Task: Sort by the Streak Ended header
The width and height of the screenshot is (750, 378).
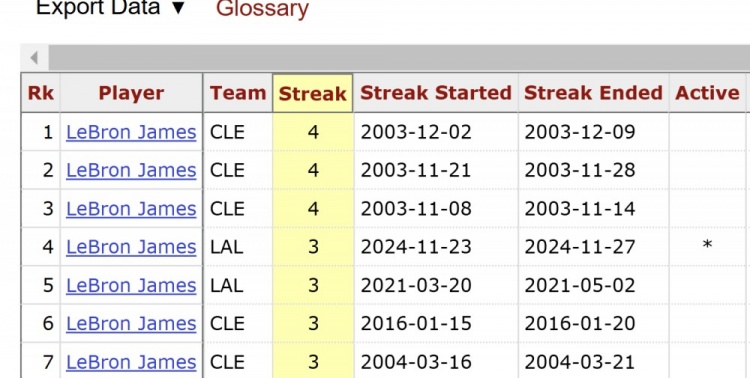Action: pyautogui.click(x=593, y=93)
